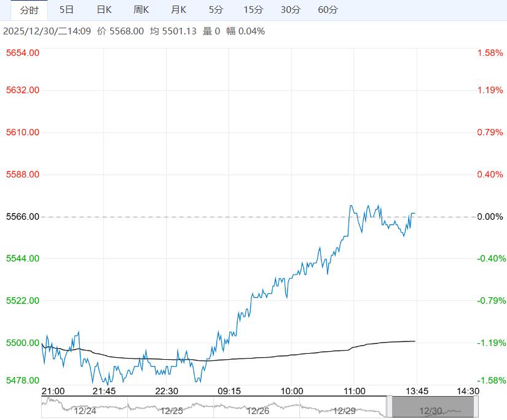The width and height of the screenshot is (507, 420).
Task: Select the 日K daily candlestick tab
Action: pos(104,10)
